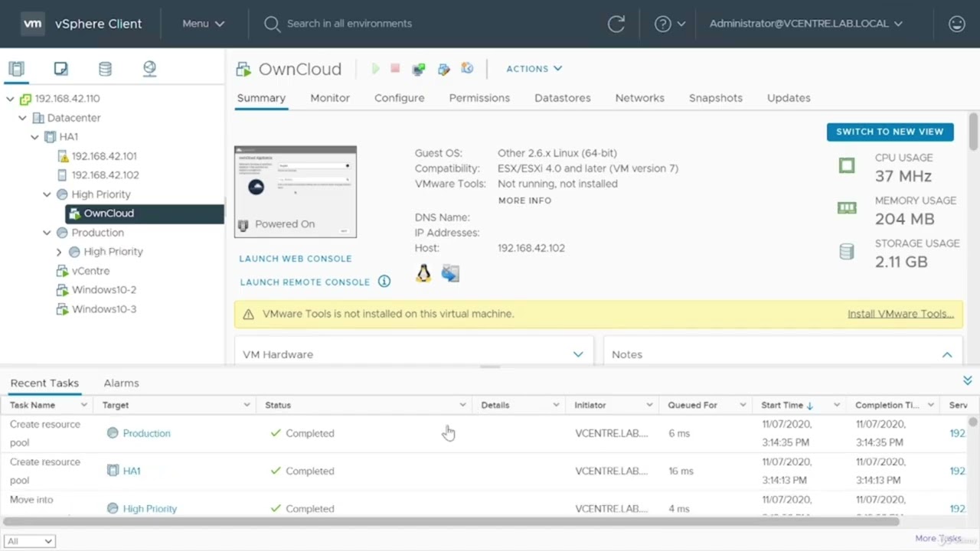Switch to the Configure tab
The width and height of the screenshot is (980, 551).
[399, 98]
